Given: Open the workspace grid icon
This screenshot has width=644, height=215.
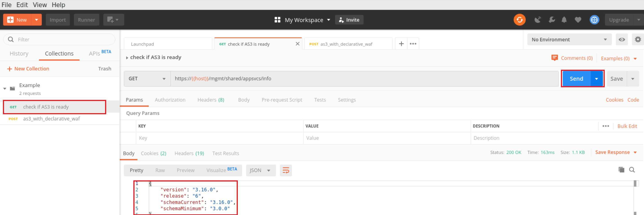Looking at the screenshot, I should (277, 20).
